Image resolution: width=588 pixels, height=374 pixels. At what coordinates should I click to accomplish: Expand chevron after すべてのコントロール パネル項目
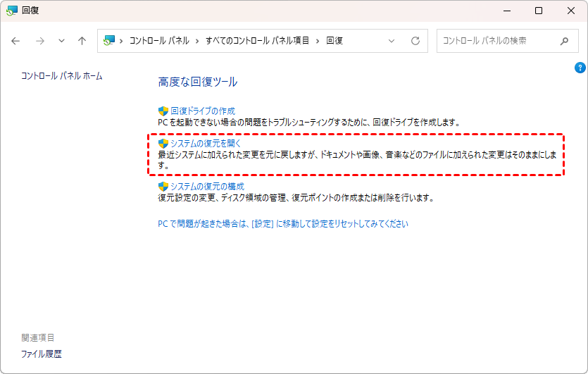pos(318,41)
